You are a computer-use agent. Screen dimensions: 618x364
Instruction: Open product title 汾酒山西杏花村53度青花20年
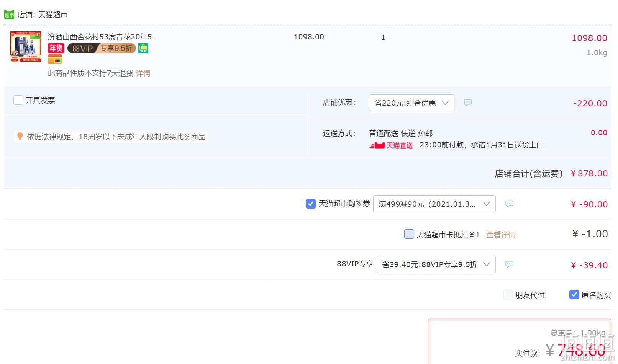[103, 37]
